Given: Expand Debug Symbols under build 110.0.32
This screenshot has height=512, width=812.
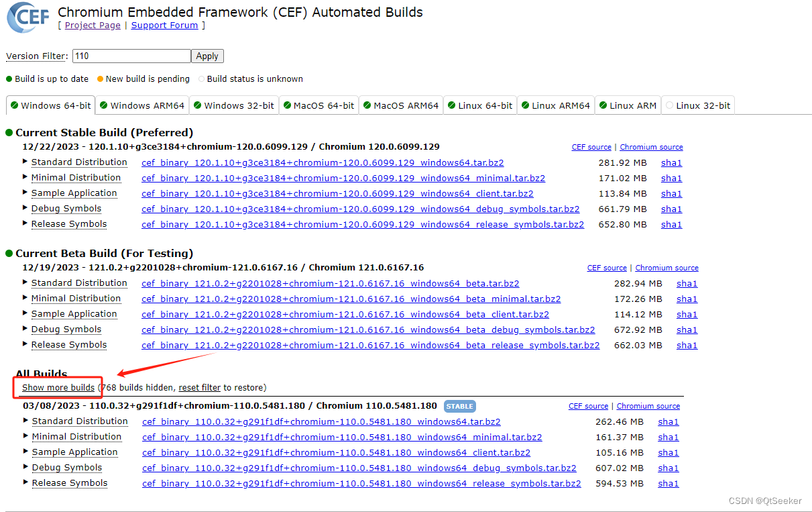Looking at the screenshot, I should 67,468.
